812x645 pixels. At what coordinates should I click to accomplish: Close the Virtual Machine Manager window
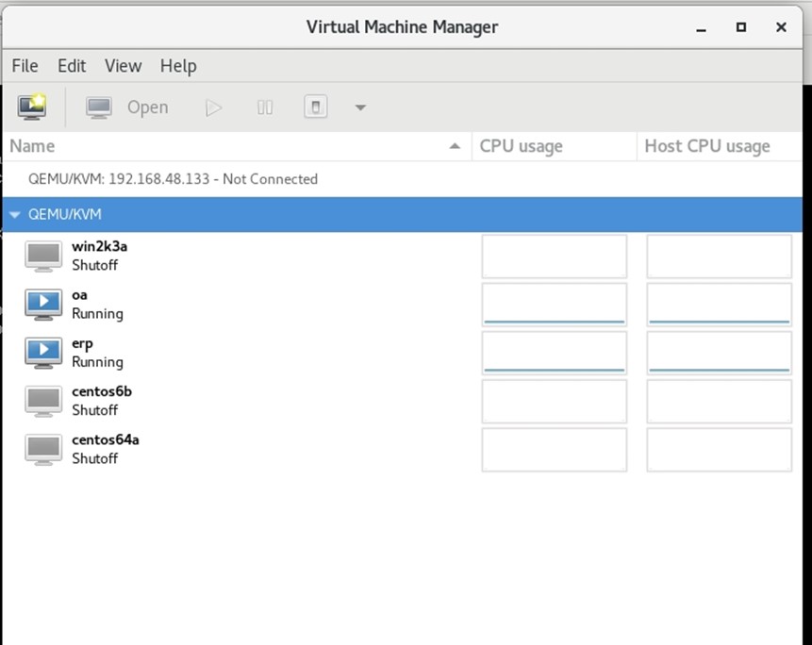781,27
